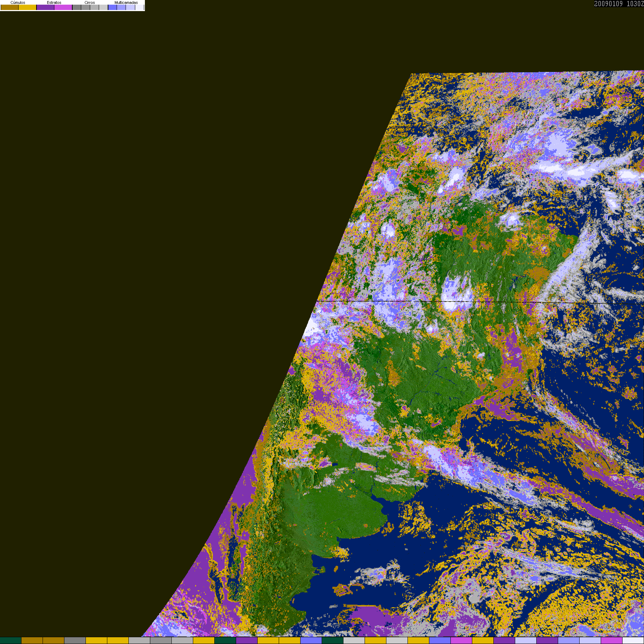Pick the darkest gray Cirros legend swatch

point(77,8)
